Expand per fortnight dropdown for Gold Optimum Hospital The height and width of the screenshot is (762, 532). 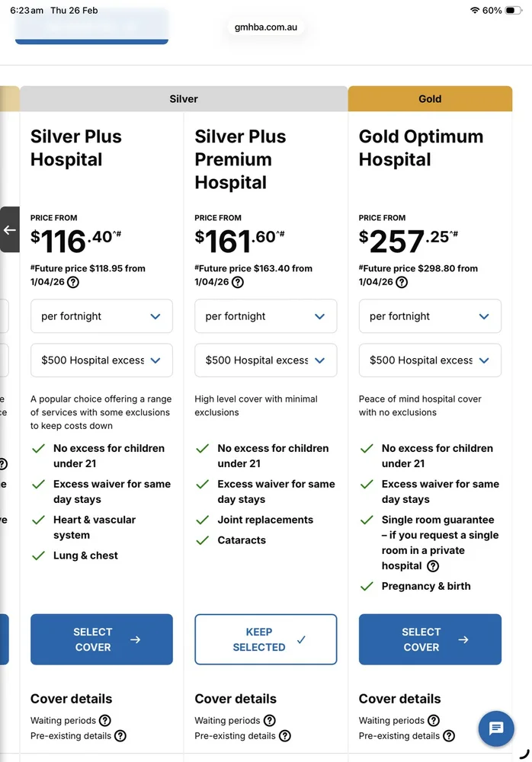click(430, 316)
